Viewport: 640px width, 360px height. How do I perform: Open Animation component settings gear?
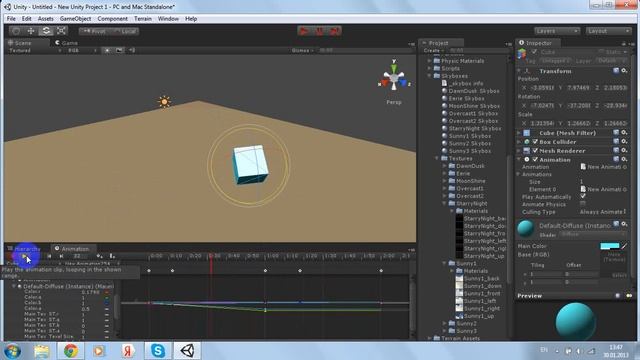point(624,160)
